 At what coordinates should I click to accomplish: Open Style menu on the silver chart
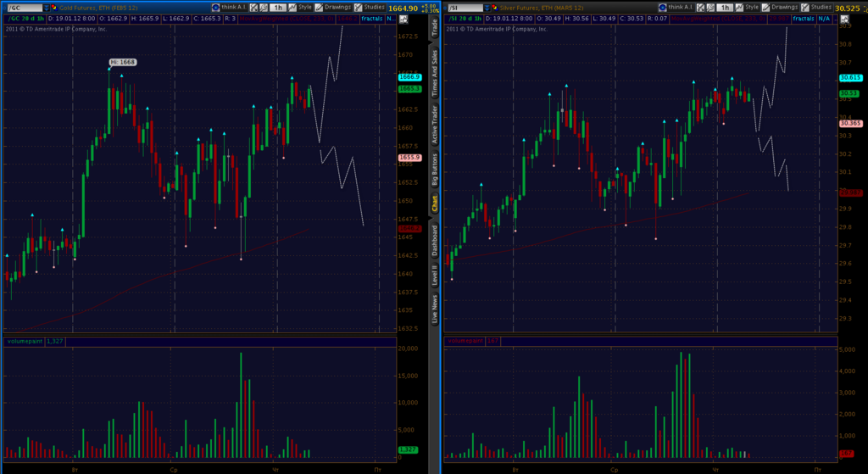pos(748,7)
